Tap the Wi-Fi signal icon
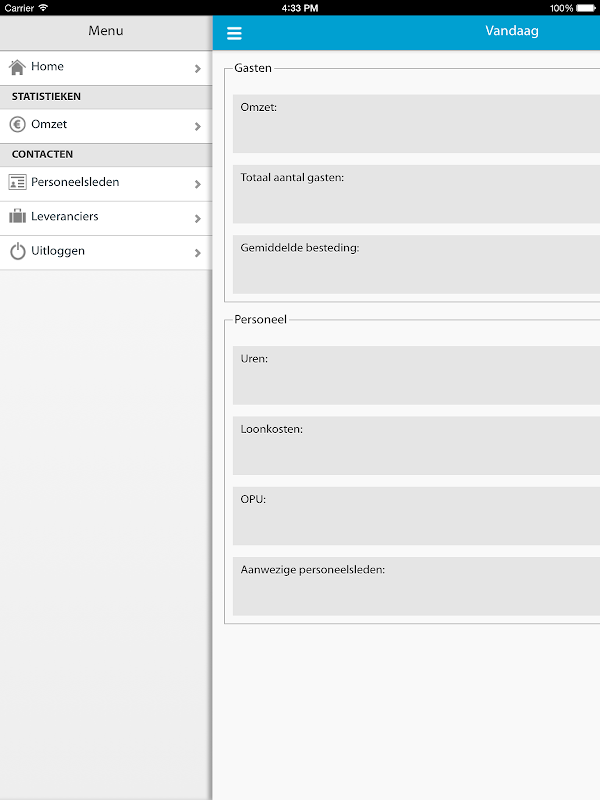Image resolution: width=600 pixels, height=800 pixels. pyautogui.click(x=43, y=7)
